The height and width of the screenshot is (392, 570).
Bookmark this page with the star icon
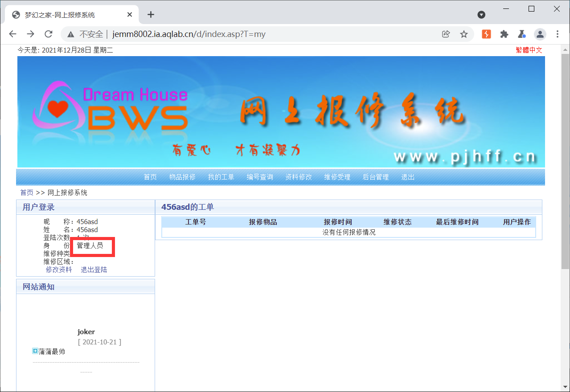464,34
